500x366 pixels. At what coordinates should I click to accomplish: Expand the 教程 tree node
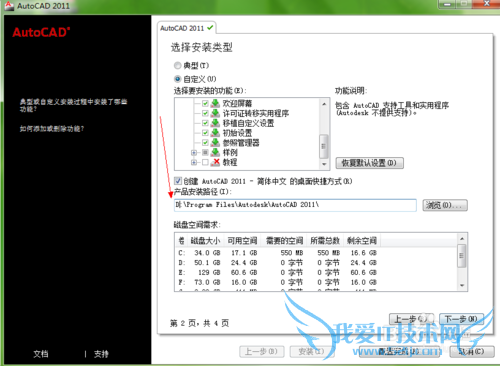coord(194,162)
